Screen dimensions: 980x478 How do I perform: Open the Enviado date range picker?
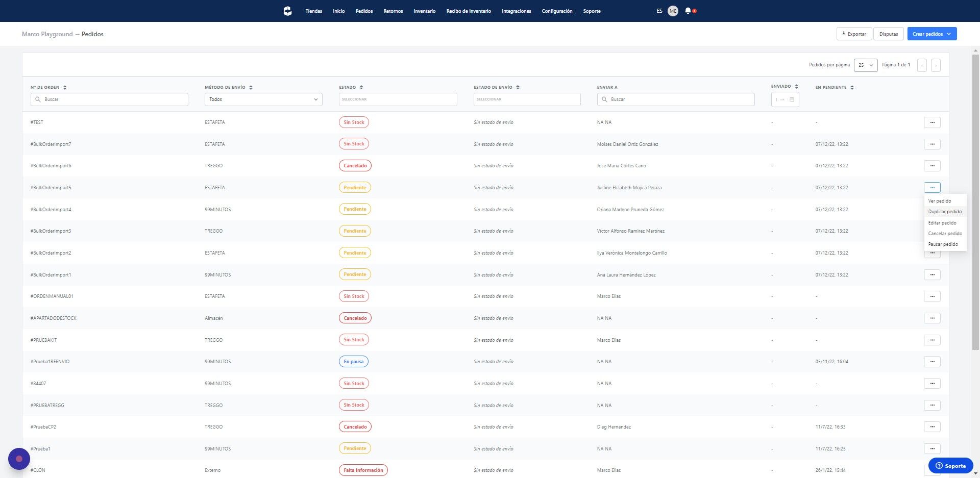(785, 99)
